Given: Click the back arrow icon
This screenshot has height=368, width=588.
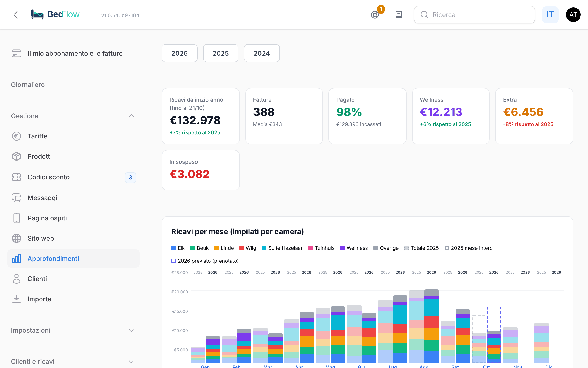Looking at the screenshot, I should (x=16, y=14).
